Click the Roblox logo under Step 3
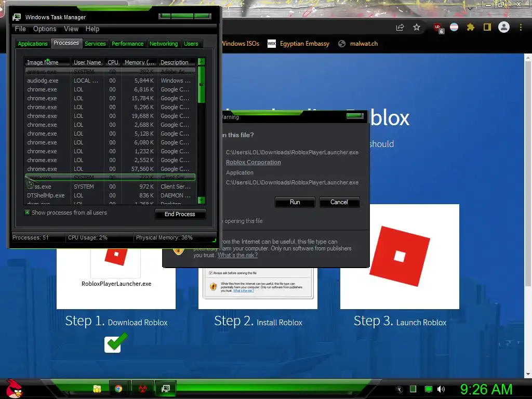 pyautogui.click(x=400, y=256)
